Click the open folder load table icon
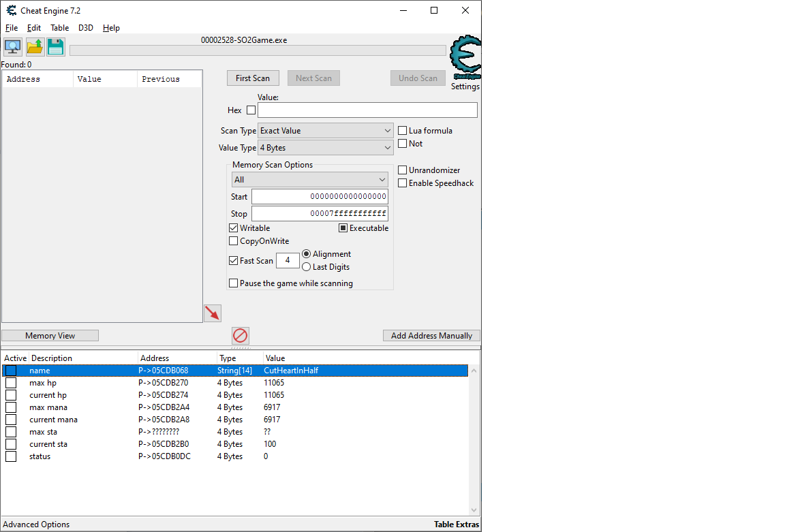Image resolution: width=785 pixels, height=532 pixels. [x=35, y=47]
